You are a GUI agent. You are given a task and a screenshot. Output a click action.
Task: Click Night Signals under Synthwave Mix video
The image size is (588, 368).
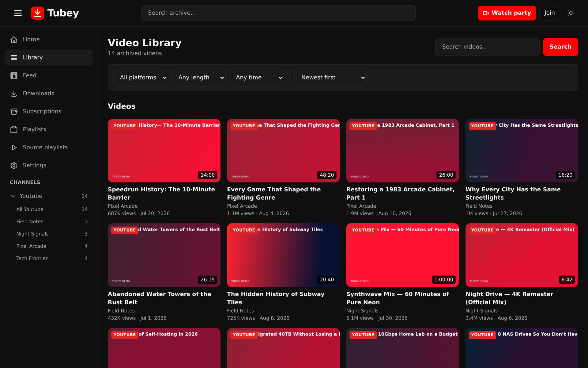[x=362, y=311]
